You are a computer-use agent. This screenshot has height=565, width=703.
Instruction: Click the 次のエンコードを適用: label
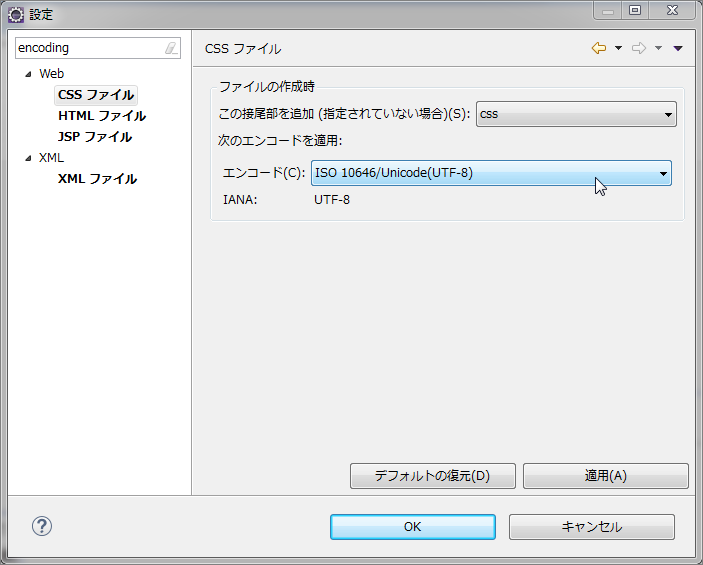(280, 141)
